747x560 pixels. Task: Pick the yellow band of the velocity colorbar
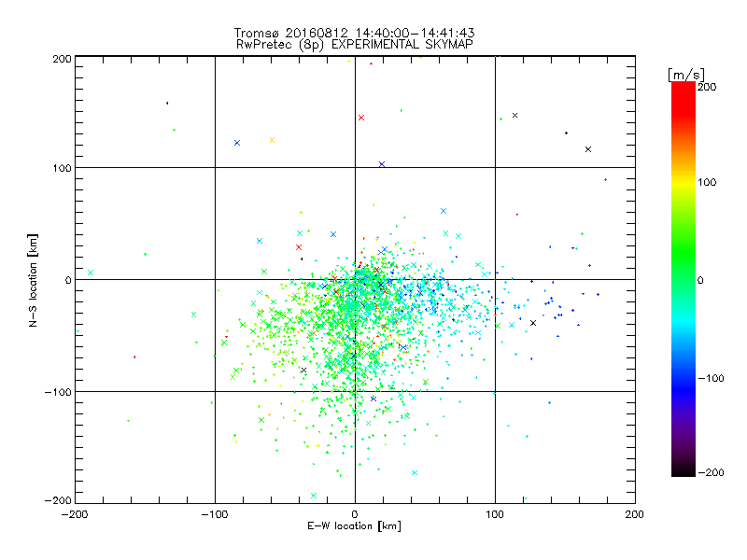[x=684, y=183]
